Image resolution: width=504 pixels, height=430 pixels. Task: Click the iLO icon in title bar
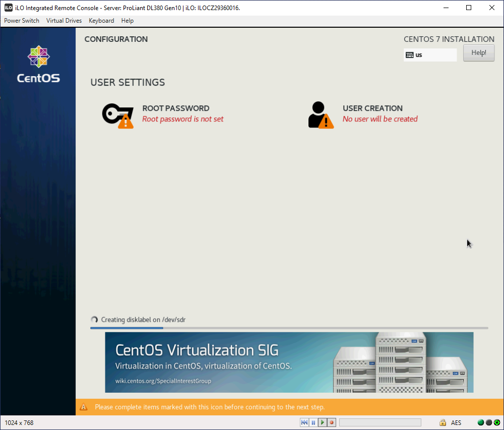[9, 8]
